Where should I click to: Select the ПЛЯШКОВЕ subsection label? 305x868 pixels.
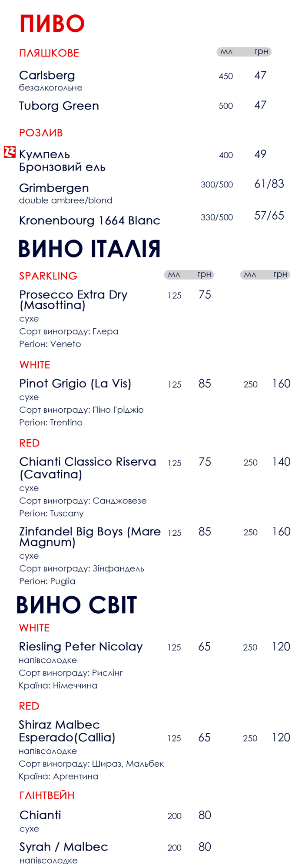click(49, 53)
